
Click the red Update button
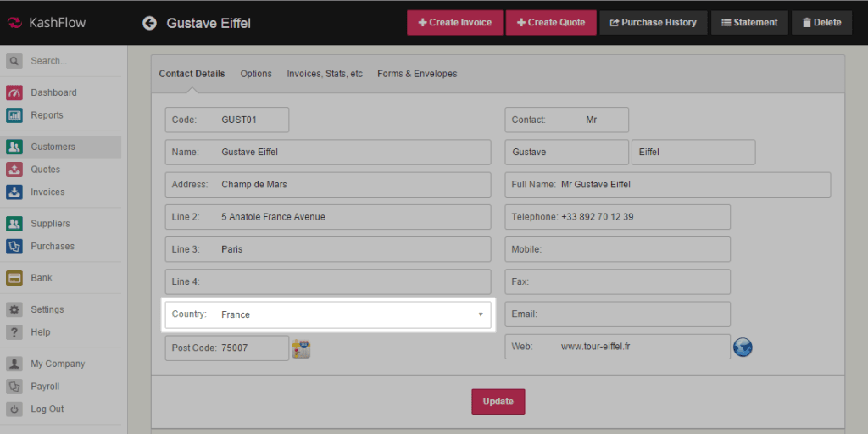tap(498, 401)
